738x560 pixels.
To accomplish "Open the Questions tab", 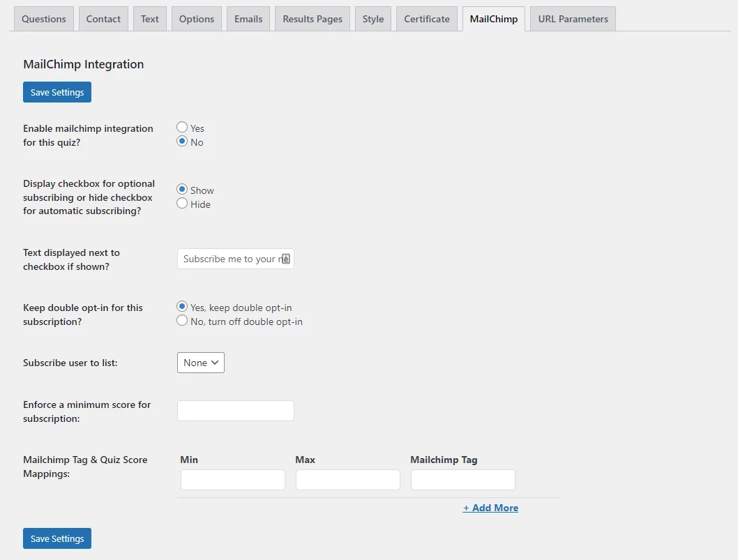I will pos(44,19).
